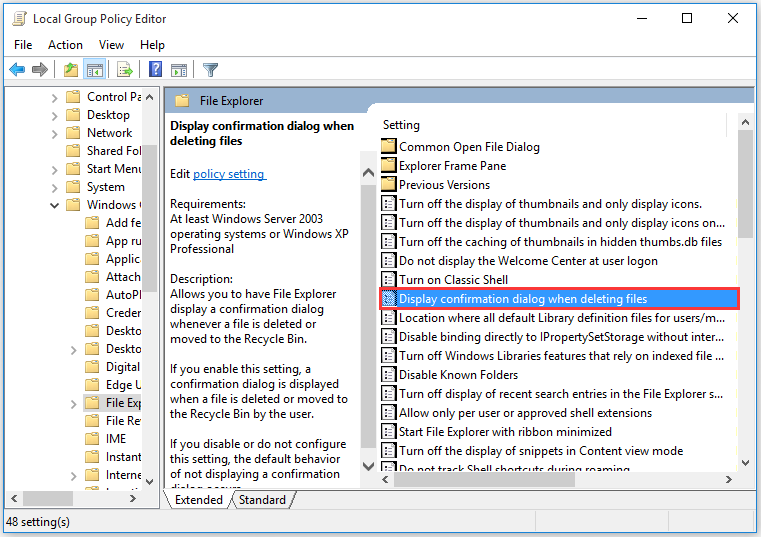The width and height of the screenshot is (761, 537).
Task: Open the Action menu
Action: [x=65, y=45]
